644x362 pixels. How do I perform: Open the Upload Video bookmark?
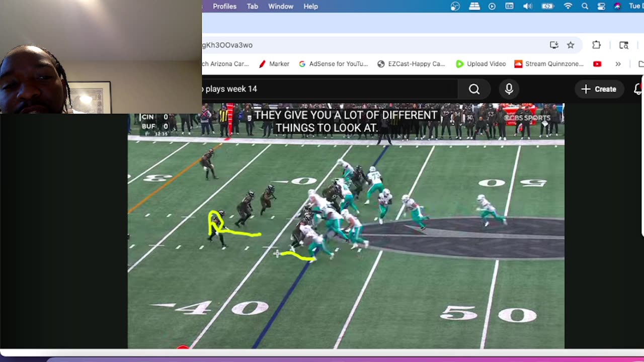point(481,64)
